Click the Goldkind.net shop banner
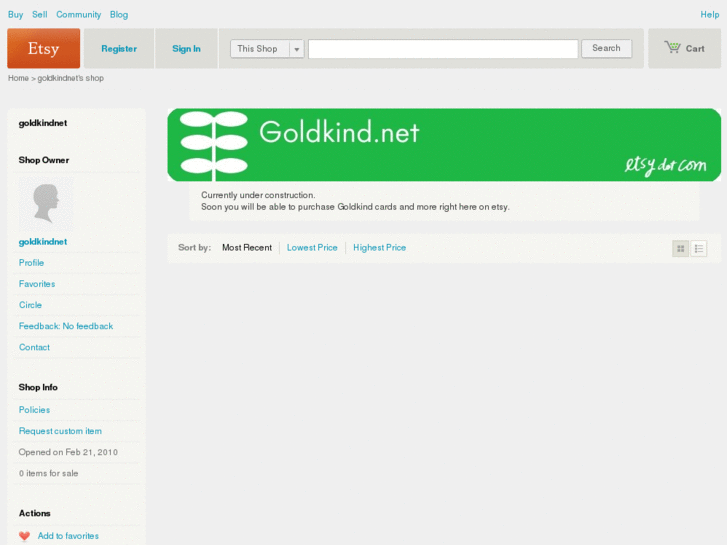Screen dimensions: 727x545 coord(444,145)
